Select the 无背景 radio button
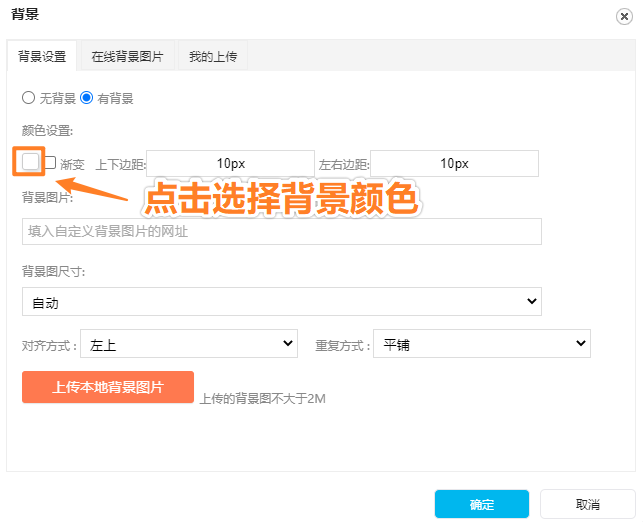The width and height of the screenshot is (643, 522). point(28,98)
